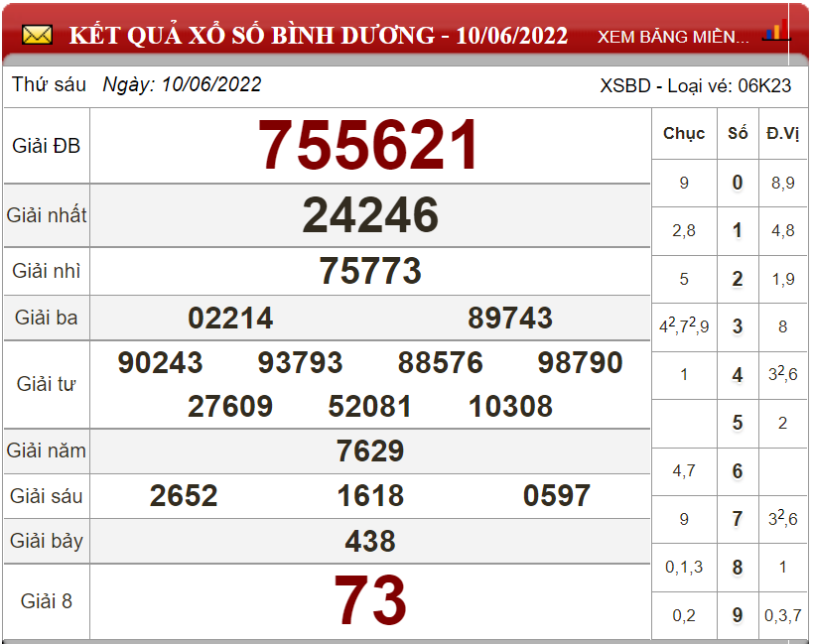Image resolution: width=813 pixels, height=644 pixels.
Task: Click fourth prize number 52081
Action: click(370, 406)
